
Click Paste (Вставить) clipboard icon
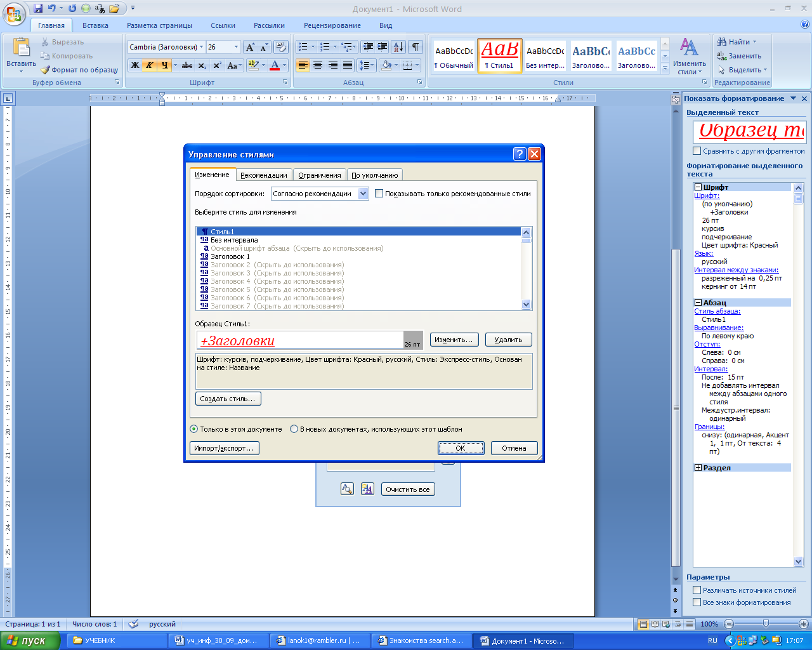21,48
